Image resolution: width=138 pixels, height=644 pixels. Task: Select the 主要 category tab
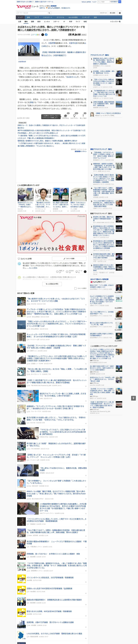click(x=20, y=21)
